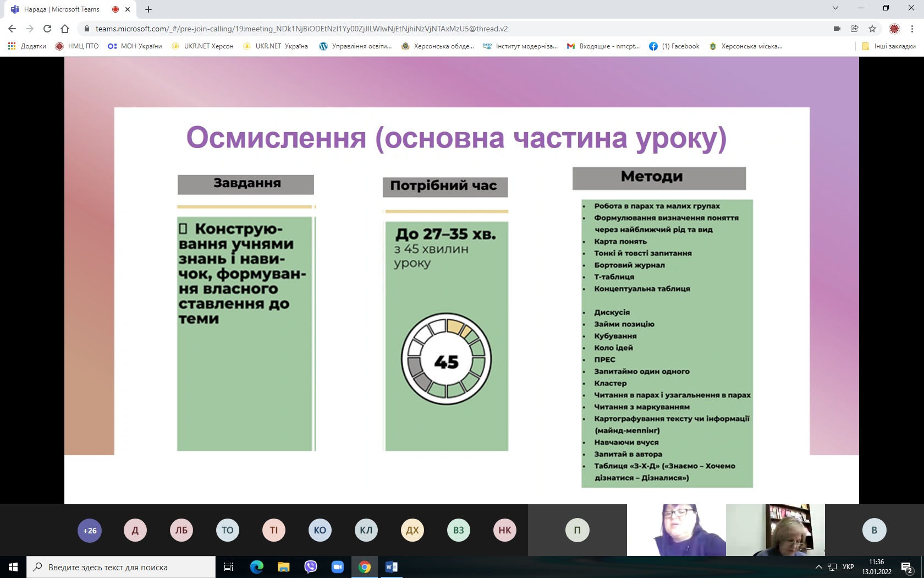The width and height of the screenshot is (924, 578).
Task: Open the Facebook bookmark
Action: (x=674, y=46)
